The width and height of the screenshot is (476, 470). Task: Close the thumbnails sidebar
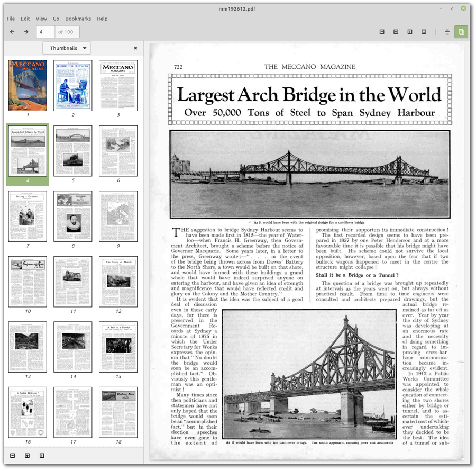coord(135,48)
